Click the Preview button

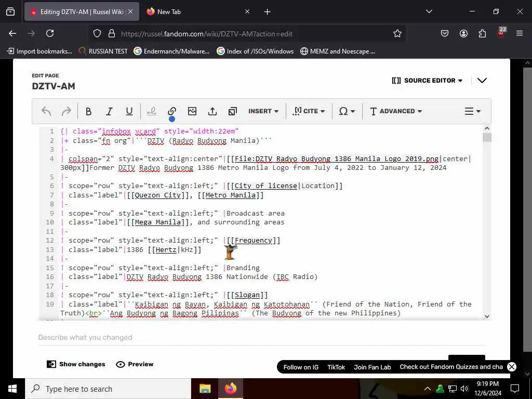point(135,364)
